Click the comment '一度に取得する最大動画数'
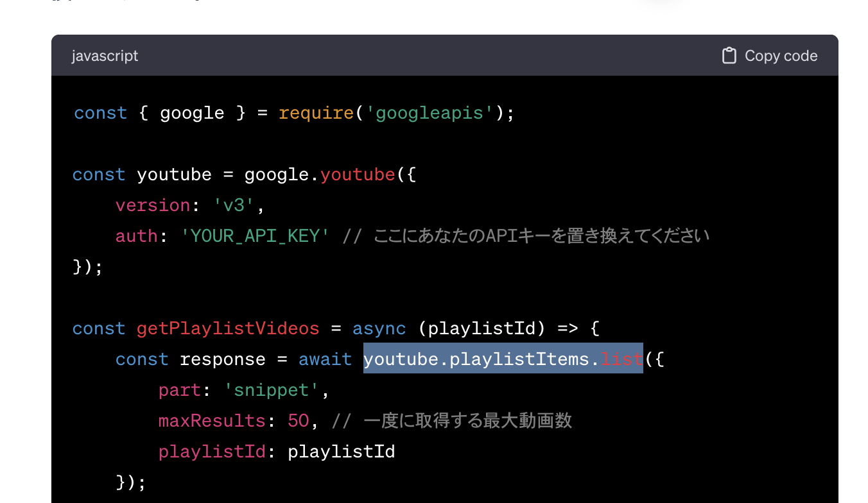 (451, 421)
